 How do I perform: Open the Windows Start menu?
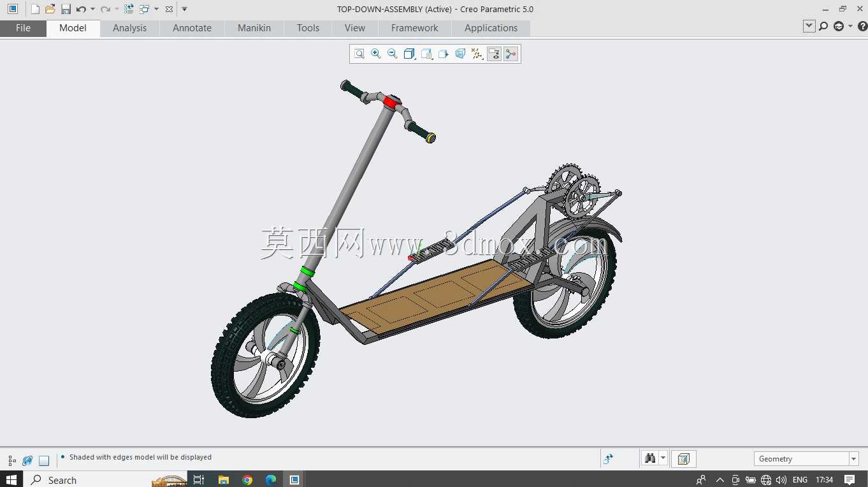[x=11, y=479]
